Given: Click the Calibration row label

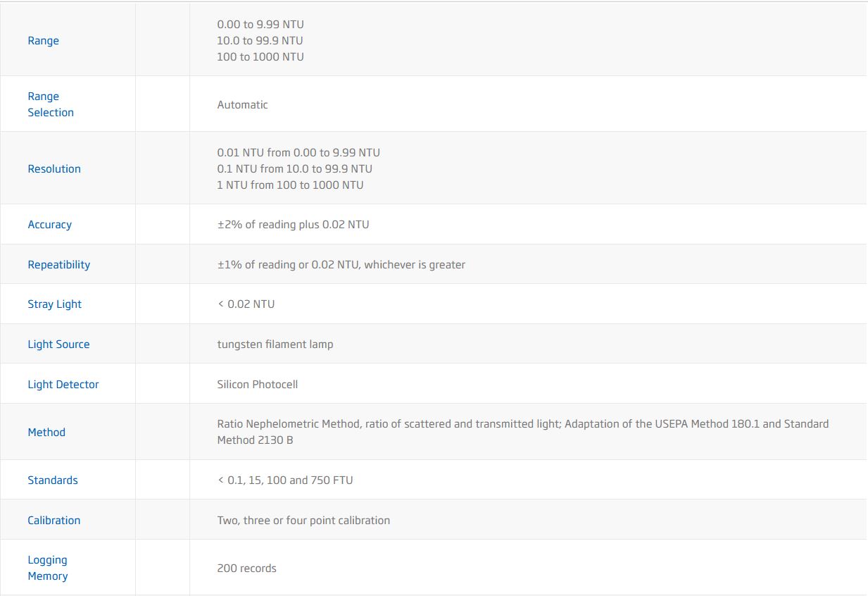Looking at the screenshot, I should (x=54, y=521).
